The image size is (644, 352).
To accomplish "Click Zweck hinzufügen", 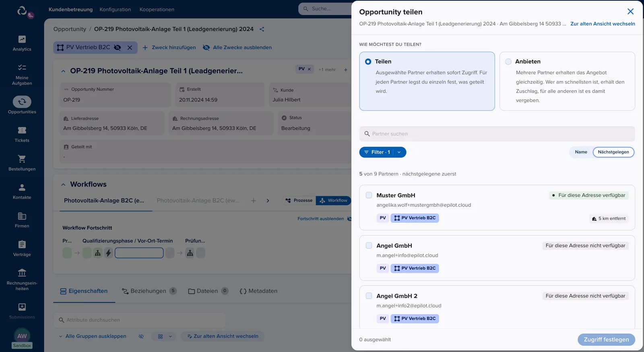I will pyautogui.click(x=169, y=48).
